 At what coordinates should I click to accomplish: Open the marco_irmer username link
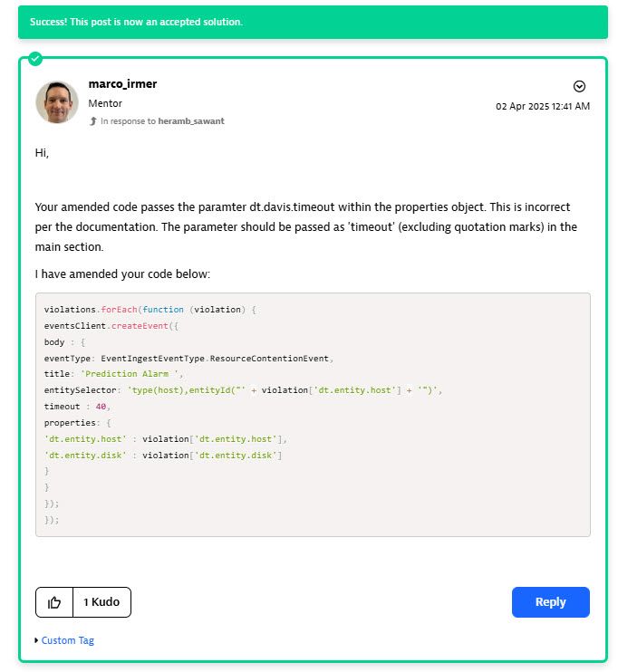[x=122, y=84]
